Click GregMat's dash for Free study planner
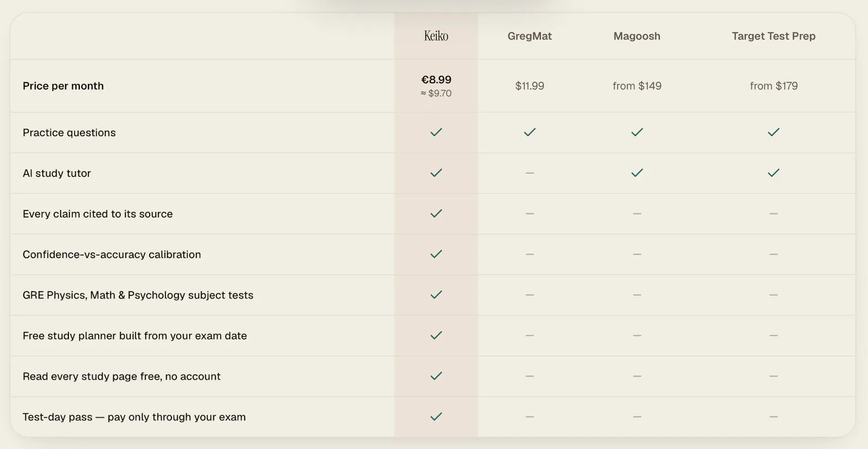Screen dimensions: 868x449 pos(529,336)
